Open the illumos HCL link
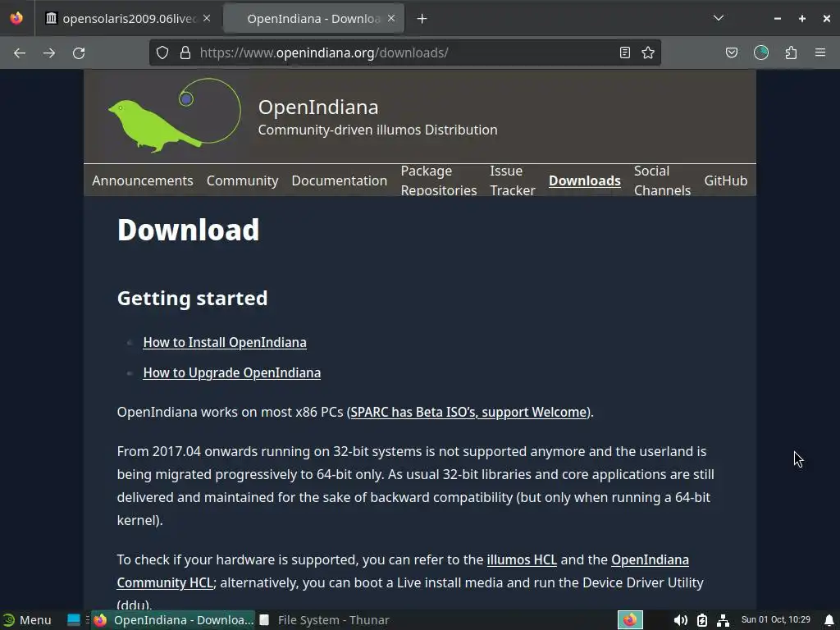 coord(522,559)
